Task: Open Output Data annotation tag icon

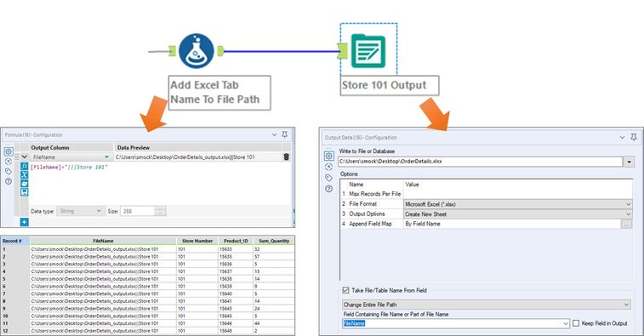Action: coord(328,178)
